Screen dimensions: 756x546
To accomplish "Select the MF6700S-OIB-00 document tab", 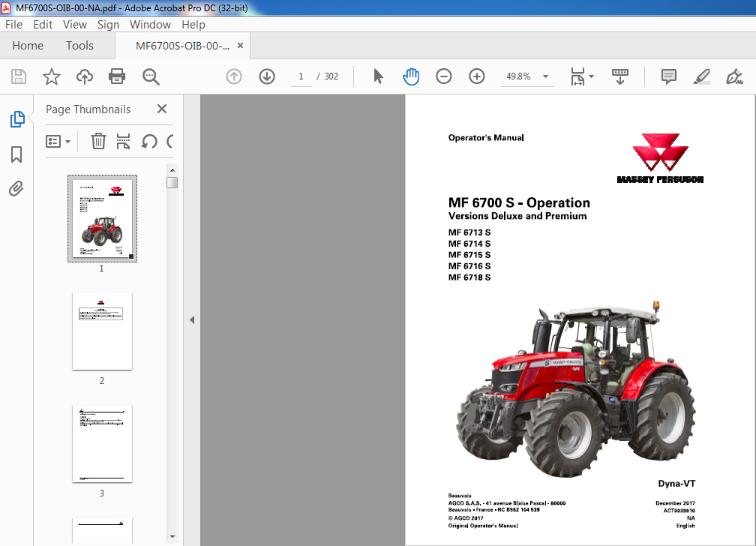I will coord(182,46).
